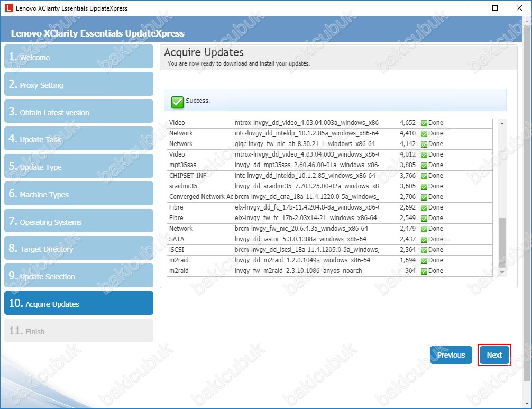
Task: Go back with the Previous button
Action: point(451,355)
